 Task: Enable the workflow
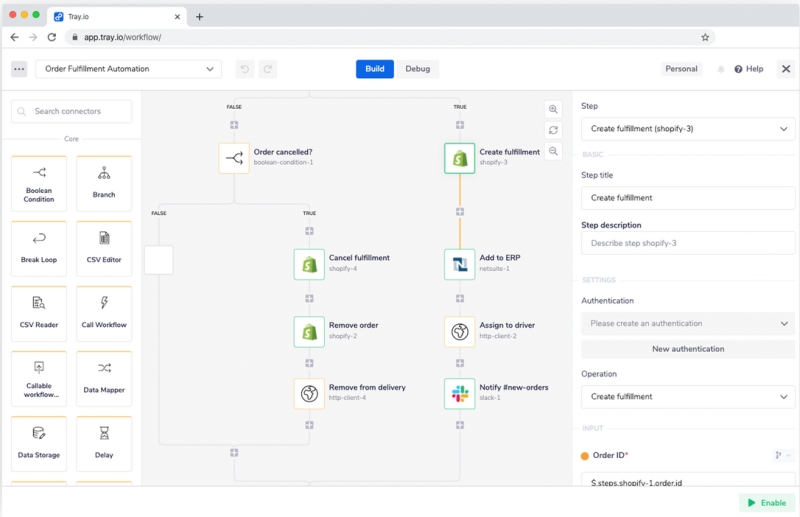click(x=767, y=503)
